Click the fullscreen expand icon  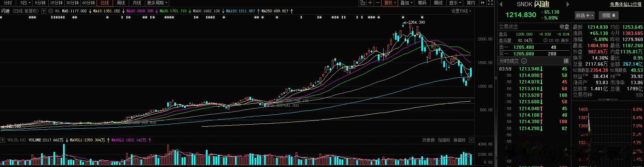pyautogui.click(x=490, y=3)
